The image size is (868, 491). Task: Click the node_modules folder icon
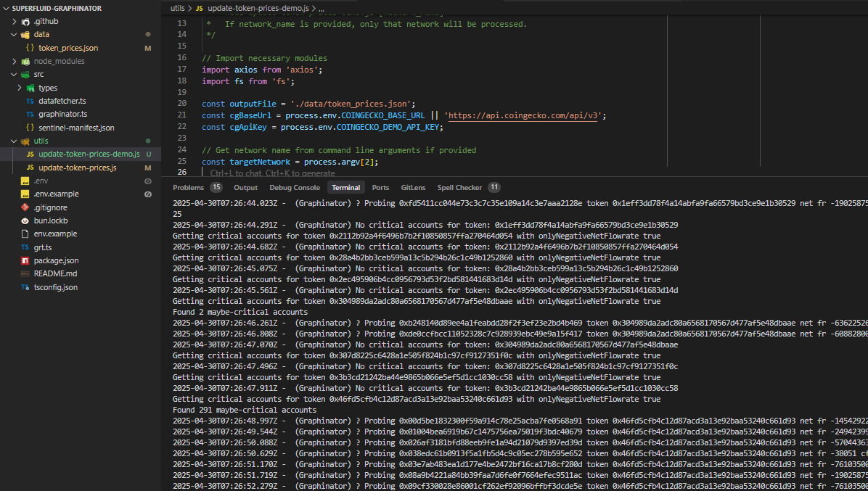point(26,61)
